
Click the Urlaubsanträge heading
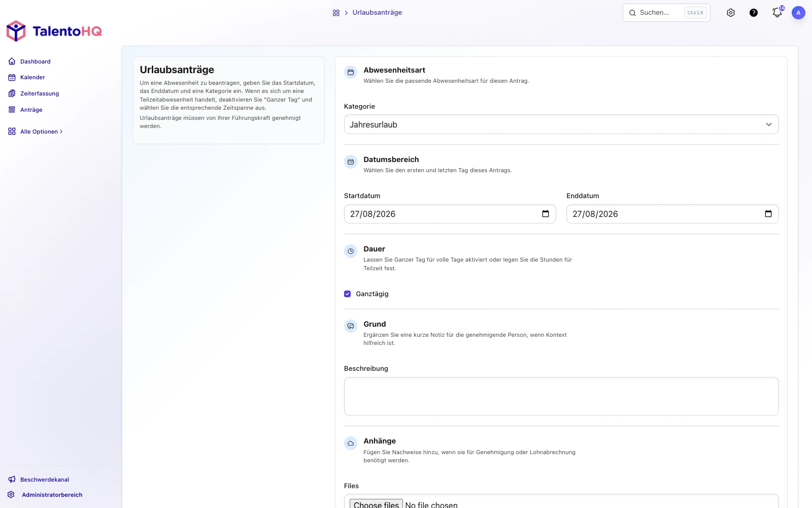pyautogui.click(x=177, y=70)
